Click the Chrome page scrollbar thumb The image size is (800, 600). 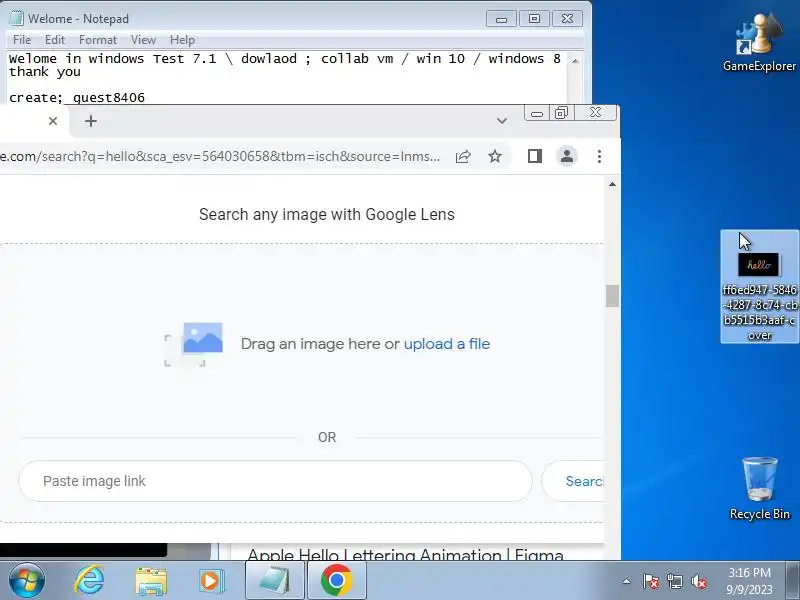612,296
